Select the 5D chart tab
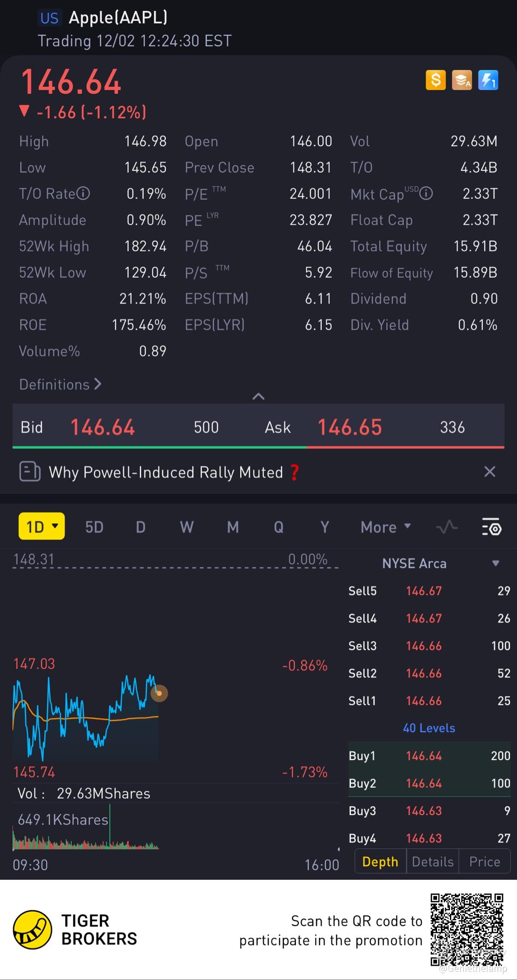The width and height of the screenshot is (517, 980). point(94,527)
